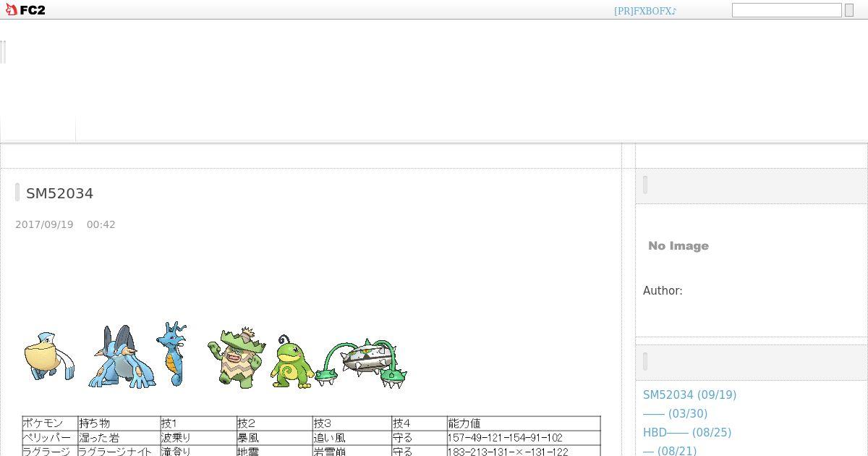Click the 持ち物 header cell

pos(119,423)
